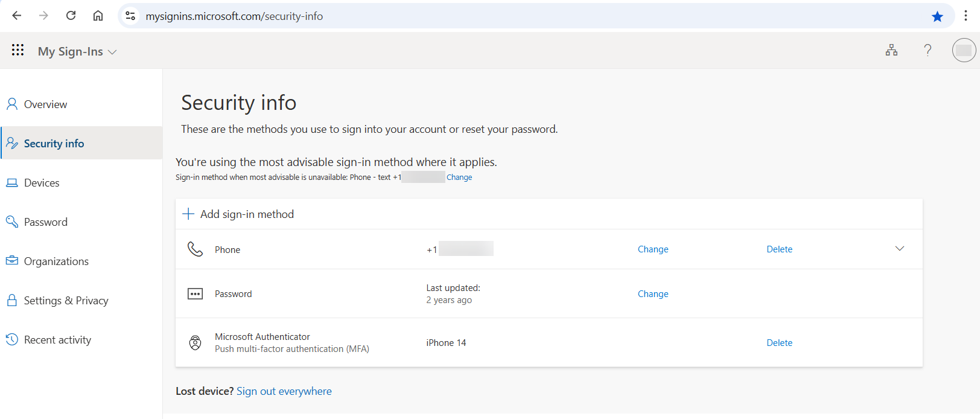980x419 pixels.
Task: Open Organizations in the sidebar
Action: tap(81, 261)
